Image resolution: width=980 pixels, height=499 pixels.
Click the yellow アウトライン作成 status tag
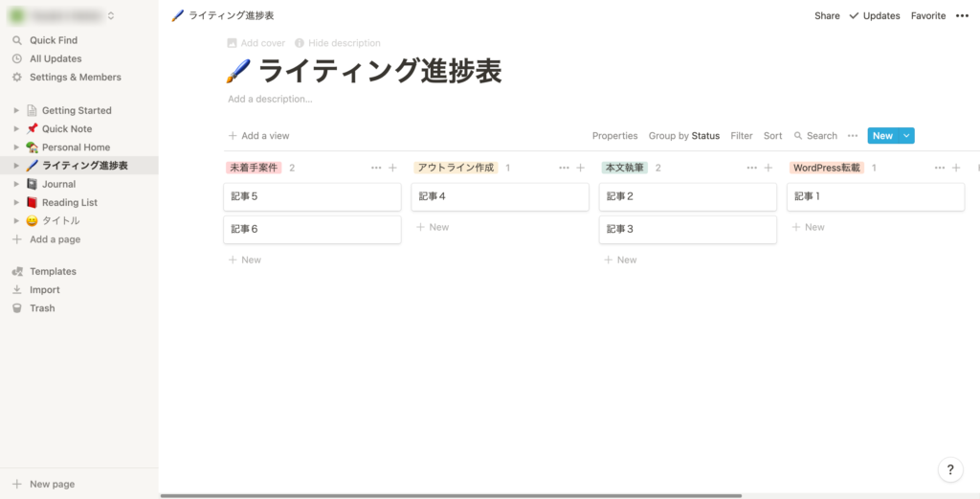[456, 168]
